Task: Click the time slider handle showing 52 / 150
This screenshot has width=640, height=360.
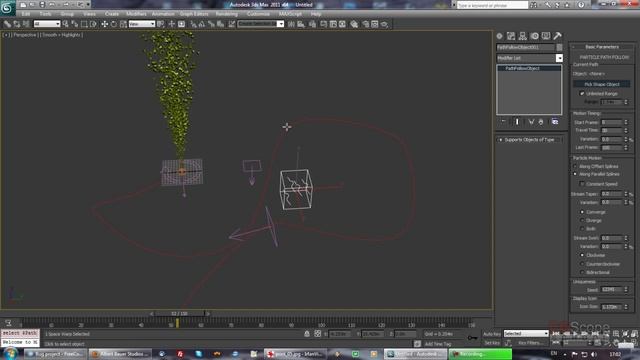Action: tap(179, 313)
